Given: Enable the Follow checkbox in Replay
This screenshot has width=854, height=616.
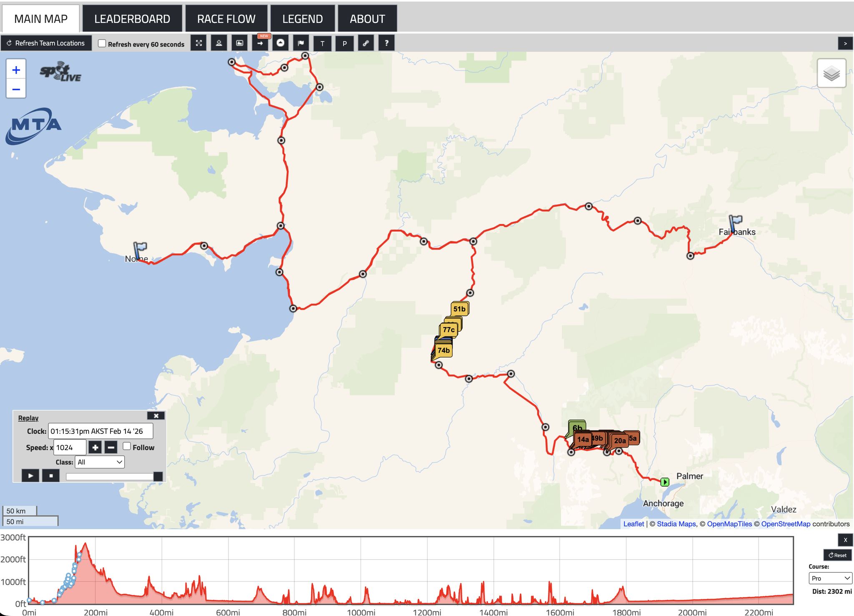Looking at the screenshot, I should click(127, 446).
